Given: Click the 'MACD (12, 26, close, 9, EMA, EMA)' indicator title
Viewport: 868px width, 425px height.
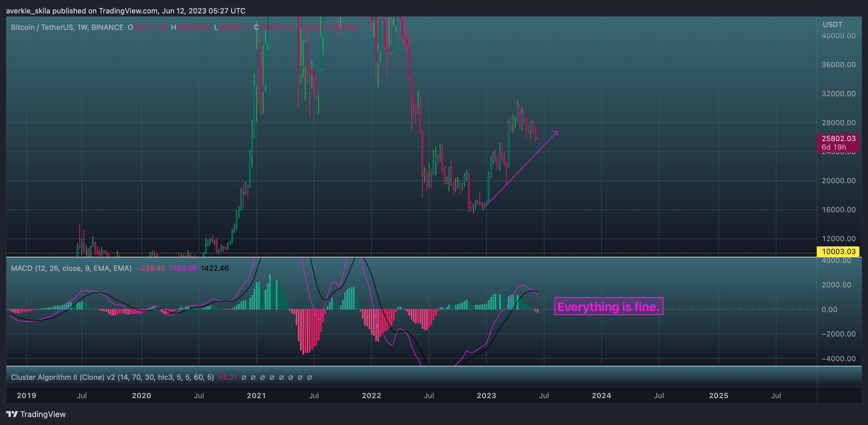Looking at the screenshot, I should click(x=71, y=268).
